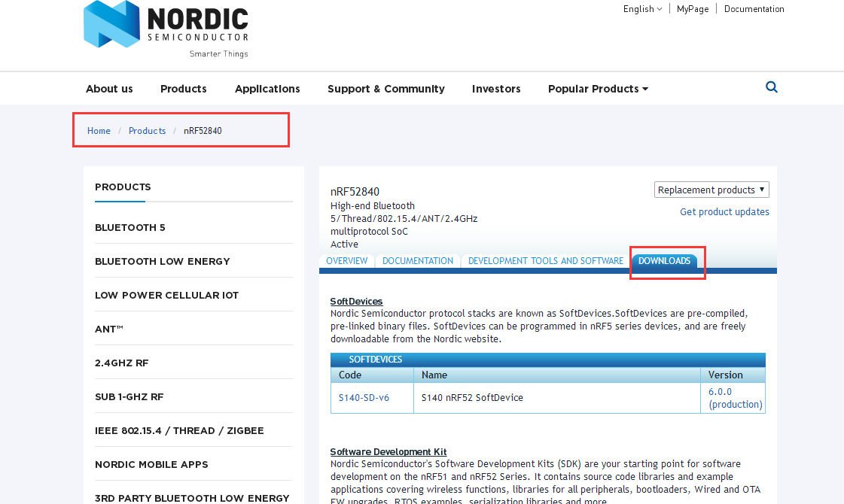Download the S140-SD-v6 SoftDevice
The image size is (844, 504).
tap(364, 397)
